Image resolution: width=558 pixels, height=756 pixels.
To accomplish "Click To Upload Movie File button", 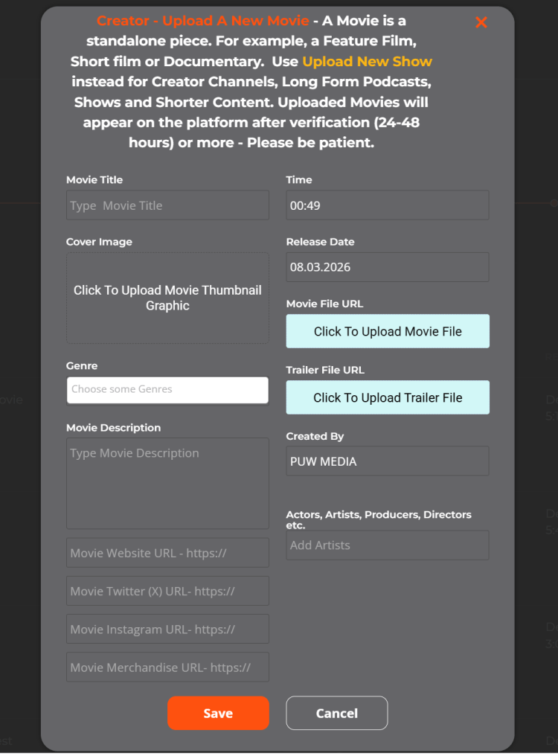I will (388, 332).
